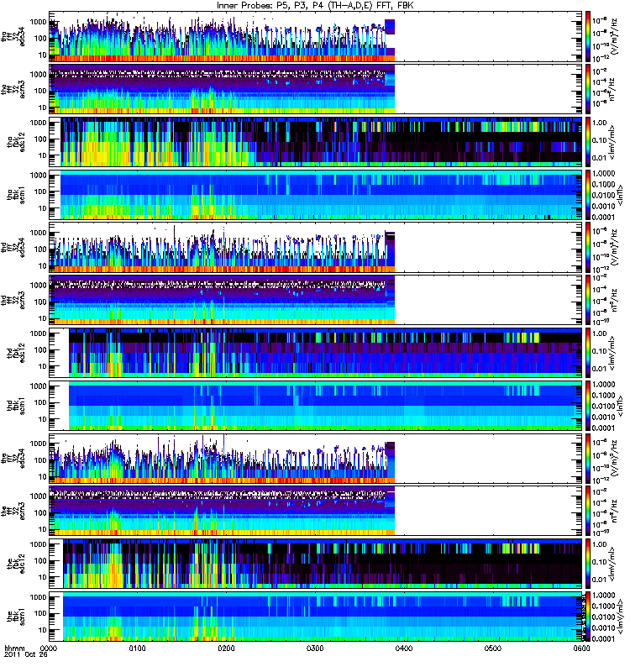Click the 'the fff 32 edc34' spectrogram panel
This screenshot has width=630, height=672.
point(316,458)
